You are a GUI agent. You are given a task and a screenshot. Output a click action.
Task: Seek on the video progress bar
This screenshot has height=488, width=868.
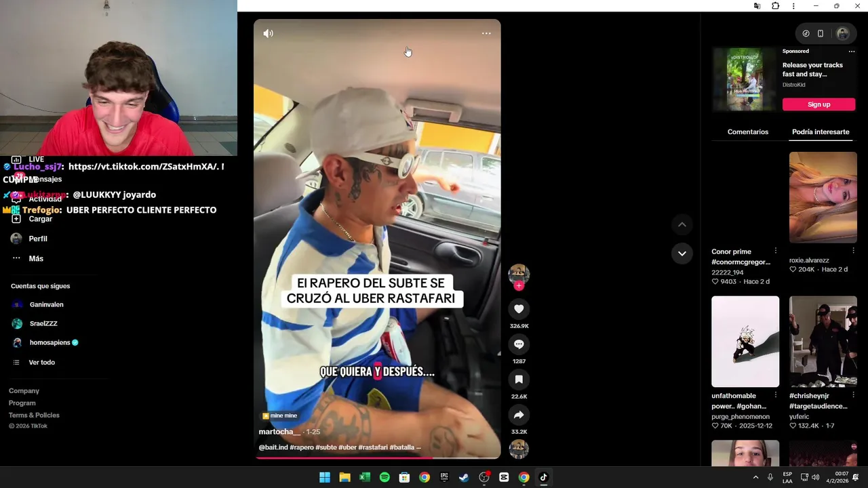(378, 458)
